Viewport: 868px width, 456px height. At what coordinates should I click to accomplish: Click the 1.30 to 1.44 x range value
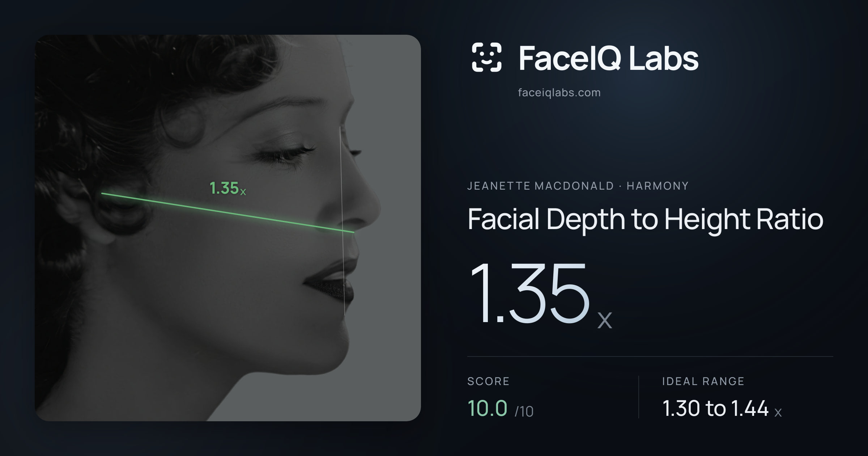pos(722,409)
